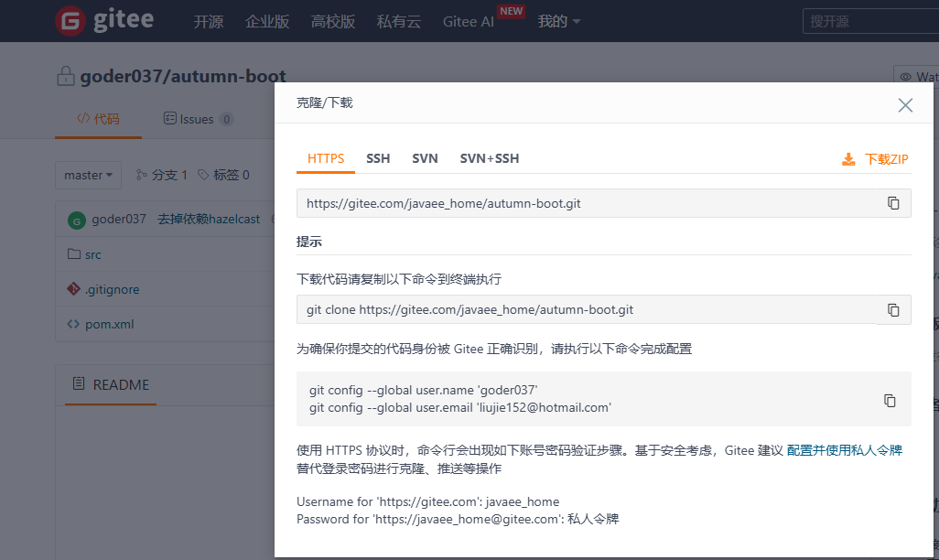The height and width of the screenshot is (560, 939).
Task: Open 高校版 in the top navigation
Action: click(333, 22)
